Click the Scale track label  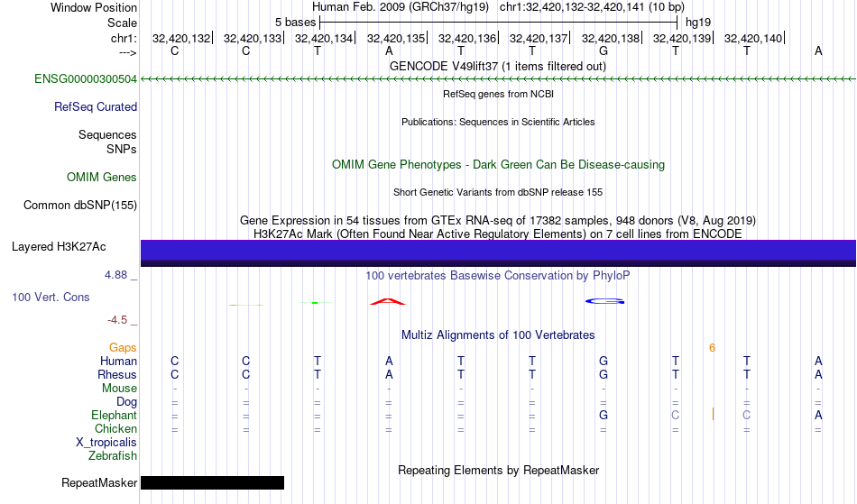coord(122,23)
